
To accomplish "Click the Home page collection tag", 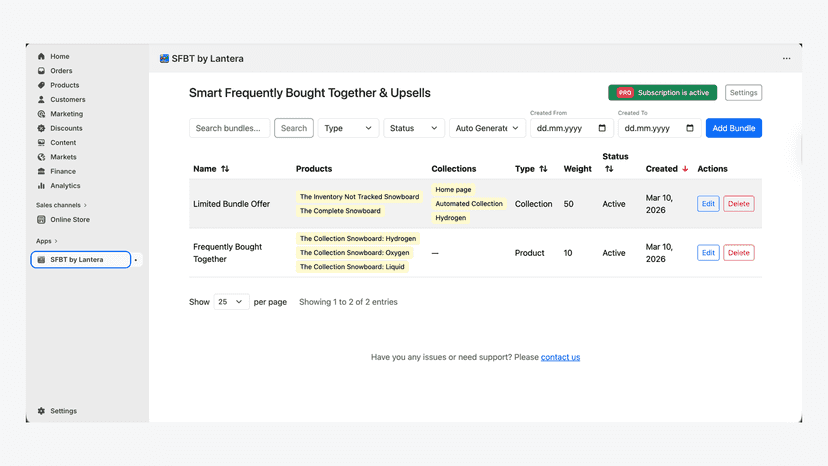I will pyautogui.click(x=453, y=189).
